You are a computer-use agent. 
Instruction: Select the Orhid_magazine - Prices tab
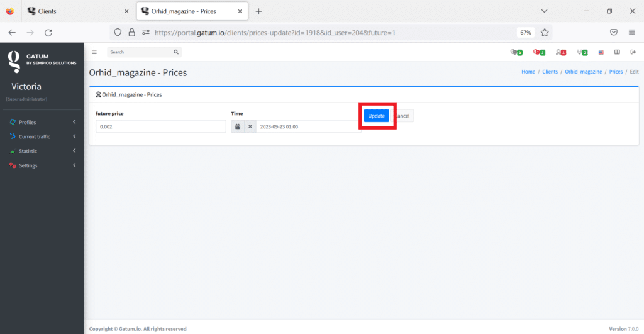pyautogui.click(x=192, y=11)
